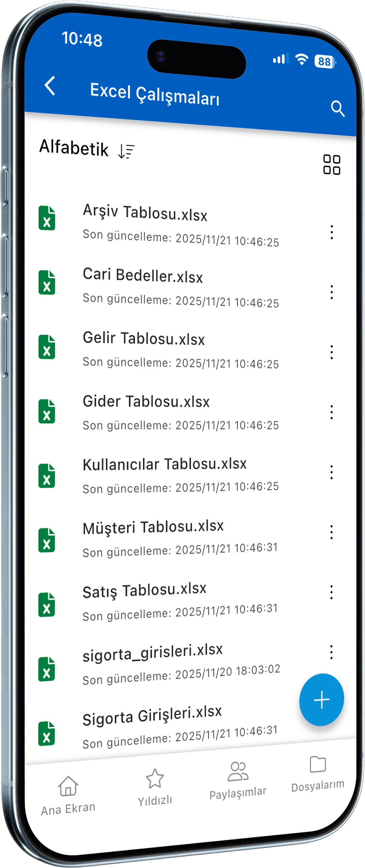The height and width of the screenshot is (868, 365).
Task: Open the Alfabetik sort dropdown
Action: click(74, 148)
